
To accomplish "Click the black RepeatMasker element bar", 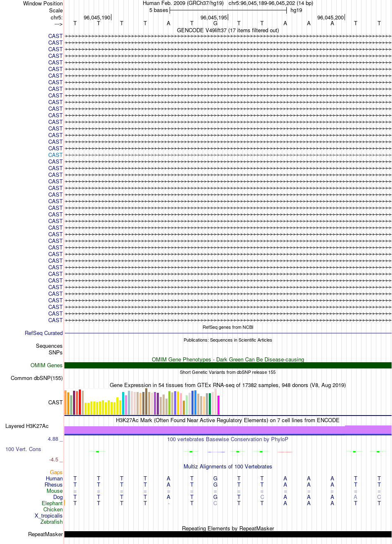I will (x=228, y=534).
